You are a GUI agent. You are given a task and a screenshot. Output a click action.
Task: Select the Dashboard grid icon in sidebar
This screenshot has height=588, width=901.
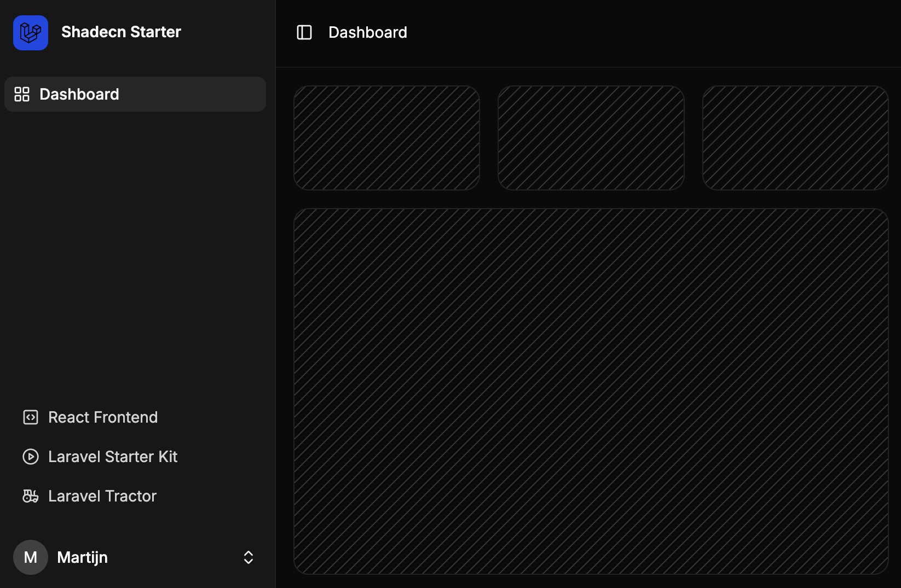point(22,94)
